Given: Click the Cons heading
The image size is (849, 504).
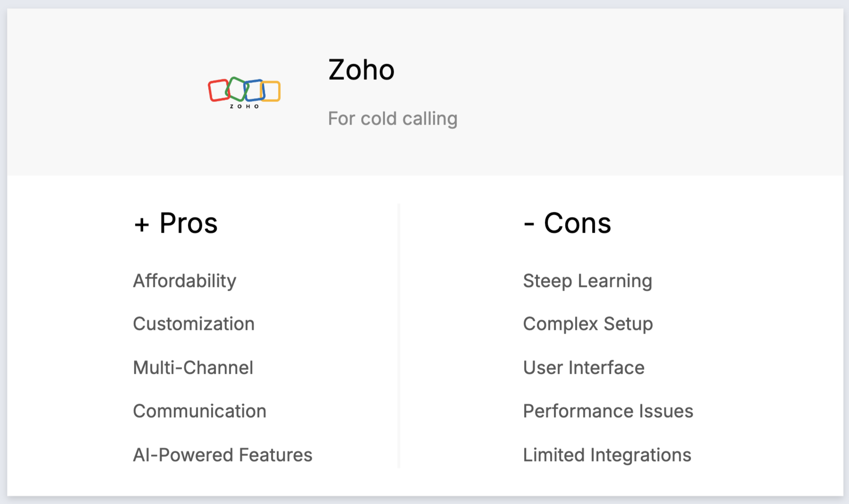Looking at the screenshot, I should (x=577, y=223).
